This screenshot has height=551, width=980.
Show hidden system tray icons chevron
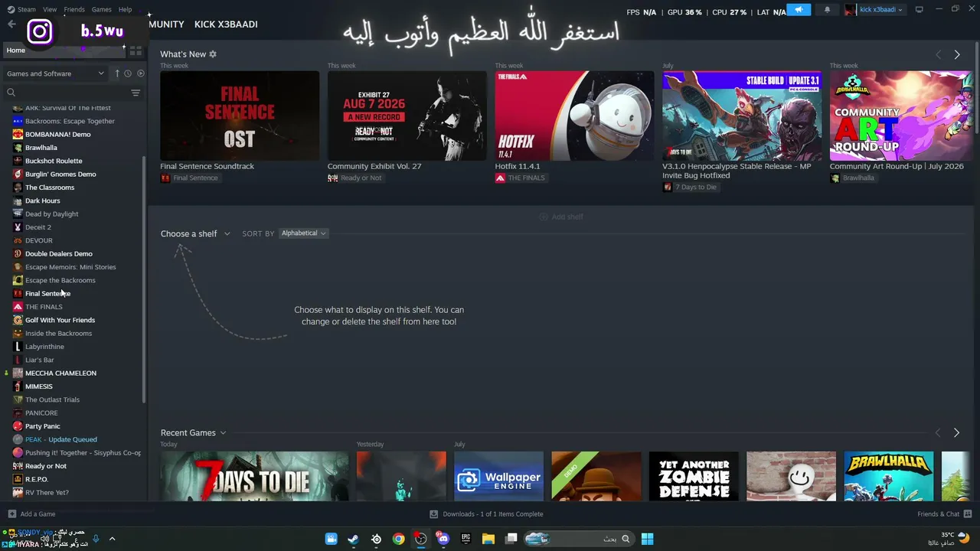tap(112, 539)
